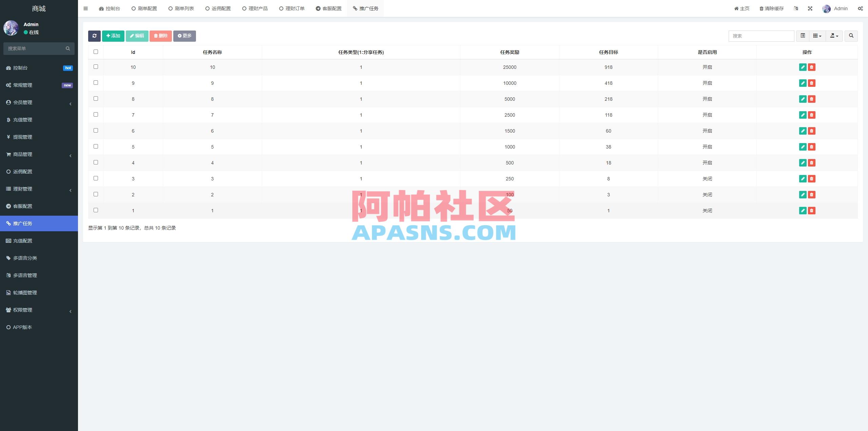
Task: Open the export format dropdown
Action: tap(834, 35)
